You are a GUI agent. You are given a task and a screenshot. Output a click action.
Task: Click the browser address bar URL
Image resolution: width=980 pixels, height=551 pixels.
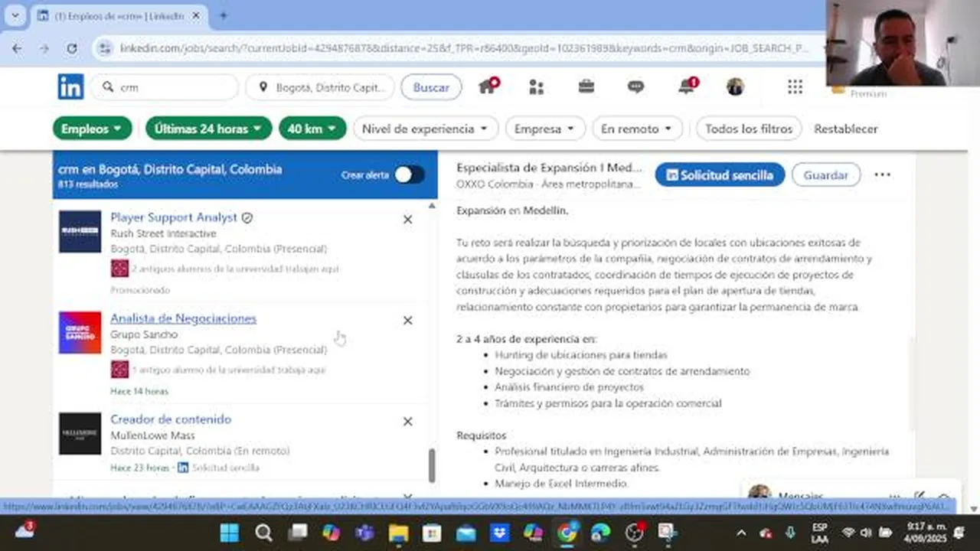[463, 48]
